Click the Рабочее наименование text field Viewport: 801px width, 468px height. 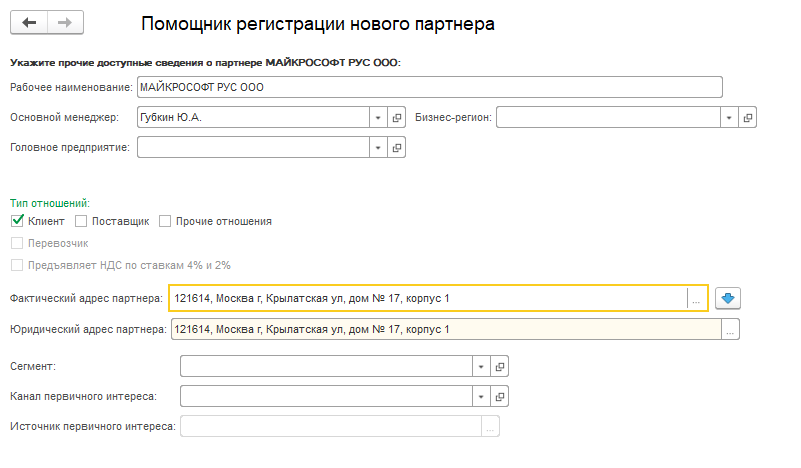tap(429, 88)
